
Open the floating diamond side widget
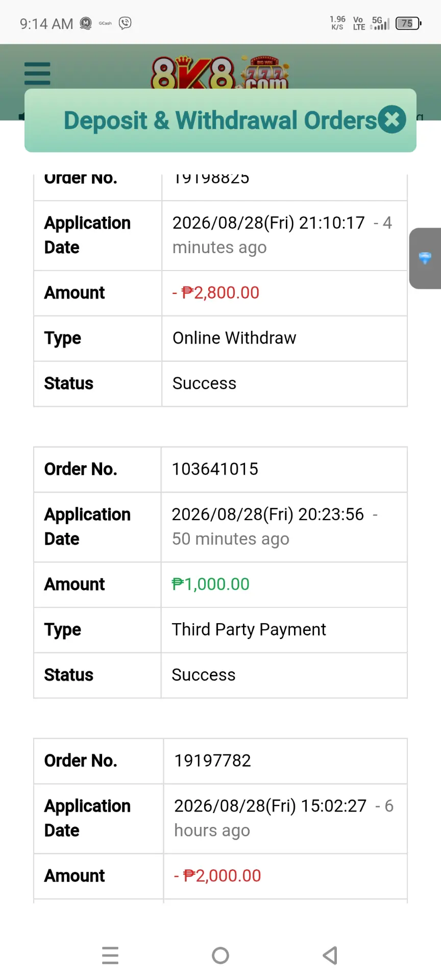point(425,258)
